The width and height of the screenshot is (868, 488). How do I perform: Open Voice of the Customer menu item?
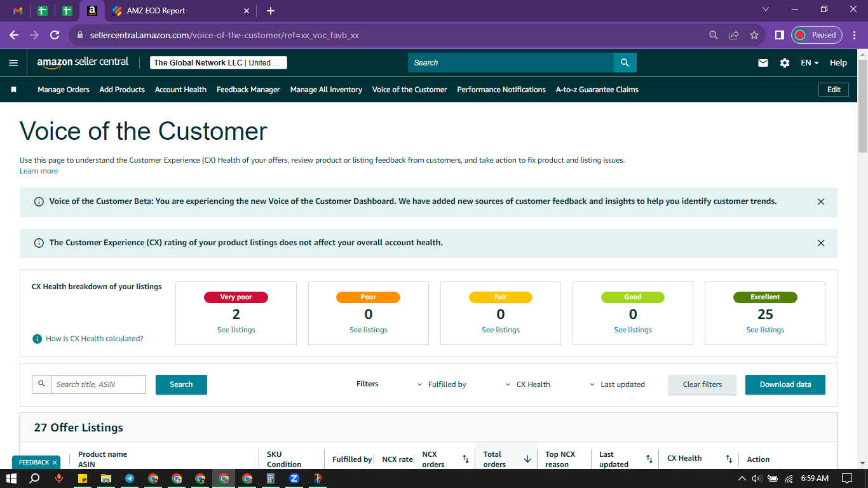[x=410, y=90]
